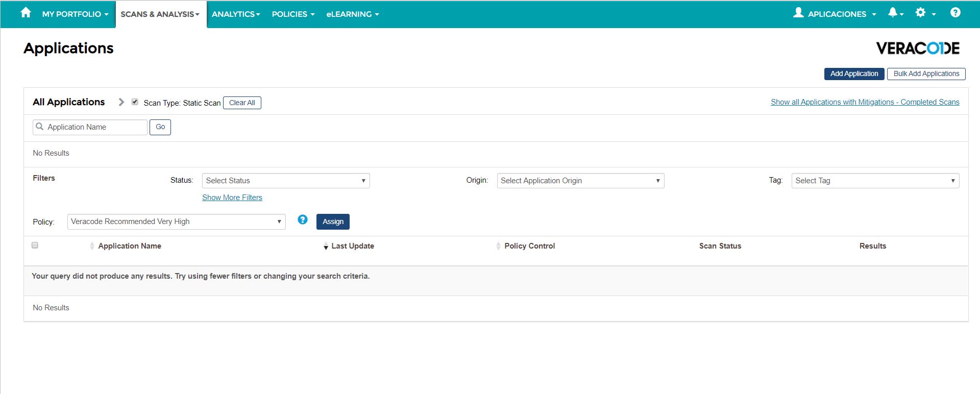Sort by Policy Control column arrows

coord(498,246)
